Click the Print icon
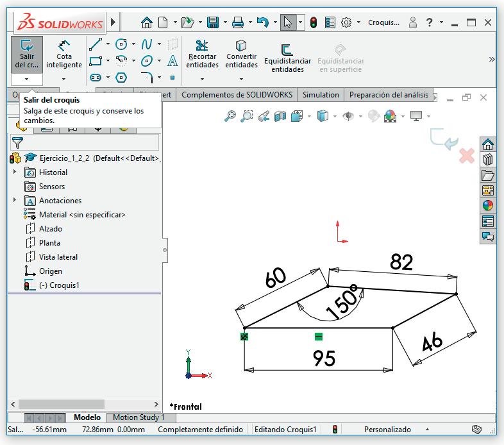504x445 pixels. coord(238,22)
